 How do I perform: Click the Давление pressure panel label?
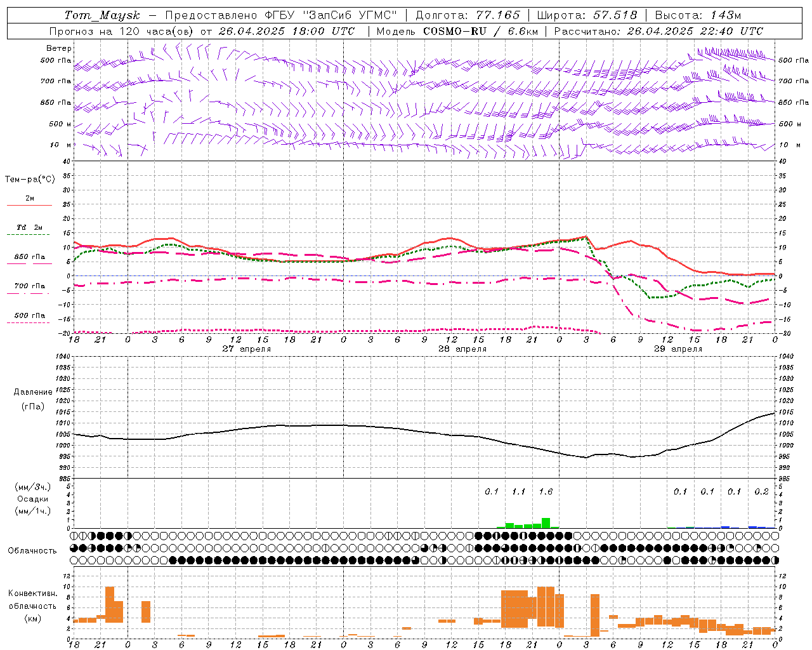(x=33, y=392)
